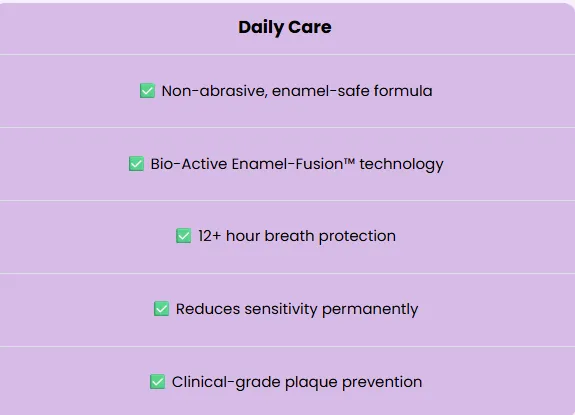The height and width of the screenshot is (415, 575).
Task: Click the word "prevention" in plaque row
Action: [x=382, y=383]
